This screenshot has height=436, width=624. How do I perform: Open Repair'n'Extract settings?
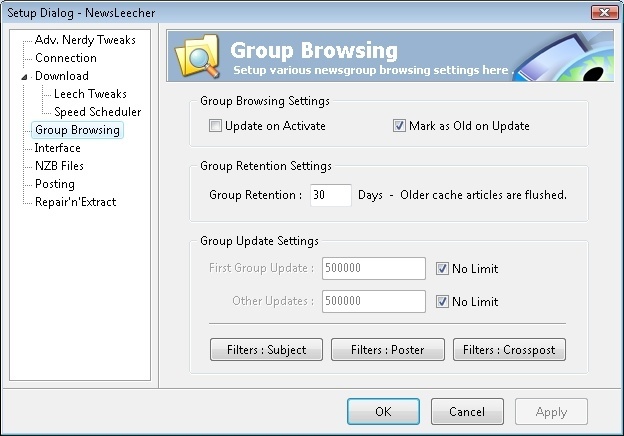click(76, 202)
